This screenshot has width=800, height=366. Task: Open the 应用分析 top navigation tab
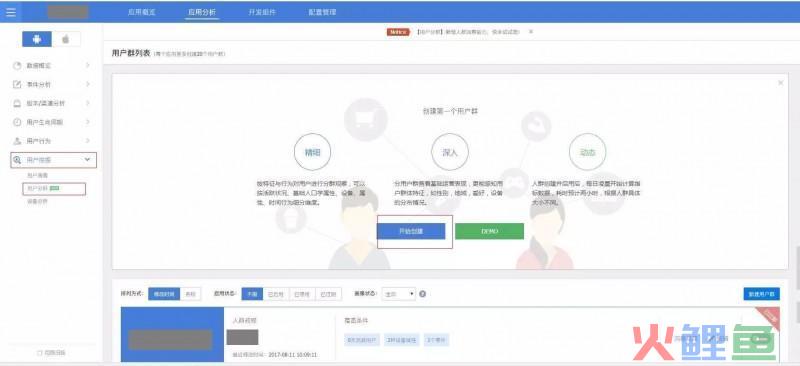coord(202,12)
